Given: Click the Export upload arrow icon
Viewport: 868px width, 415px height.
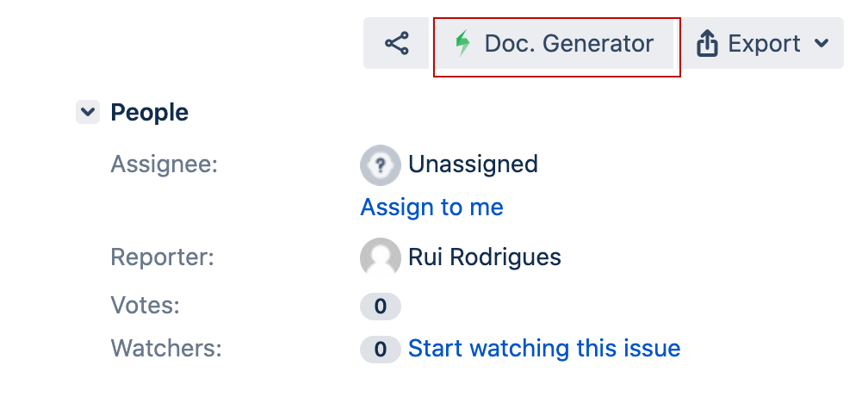Looking at the screenshot, I should point(707,43).
